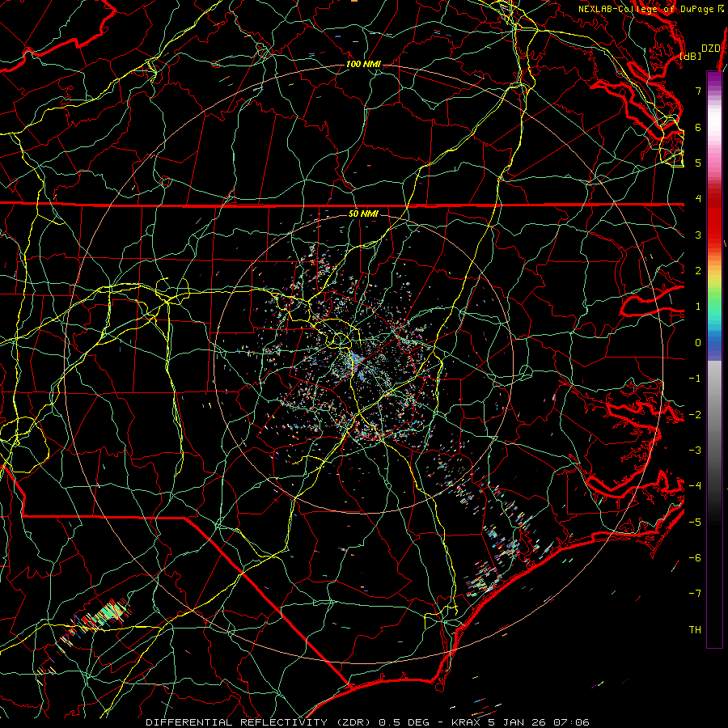Click the ZDR color scale bar
728x728 pixels.
(x=714, y=359)
